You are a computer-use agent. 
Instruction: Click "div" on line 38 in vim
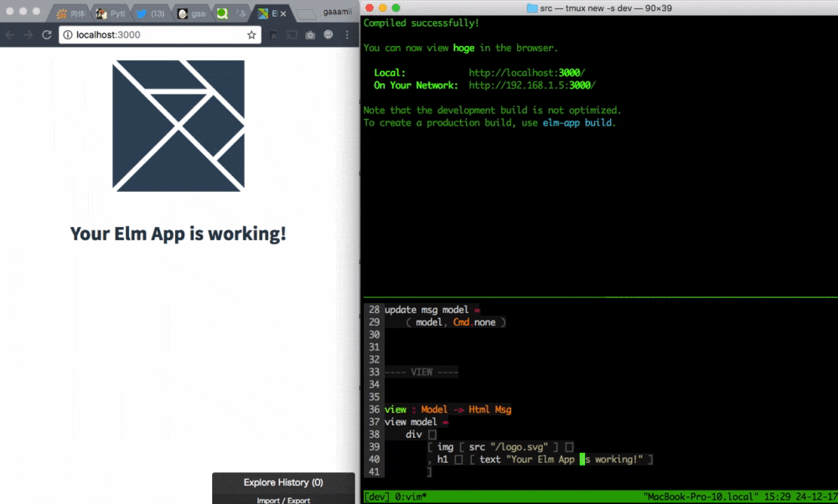pyautogui.click(x=414, y=435)
